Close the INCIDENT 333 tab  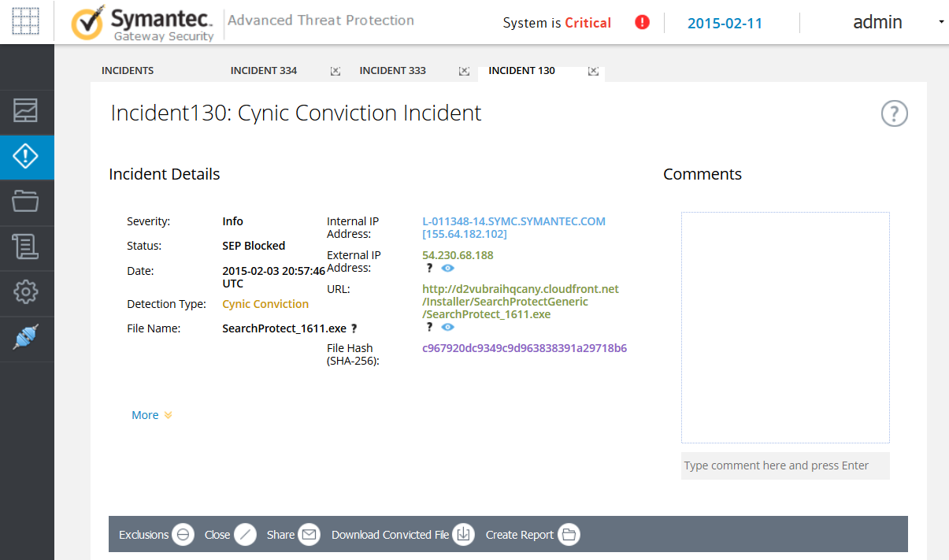click(464, 71)
